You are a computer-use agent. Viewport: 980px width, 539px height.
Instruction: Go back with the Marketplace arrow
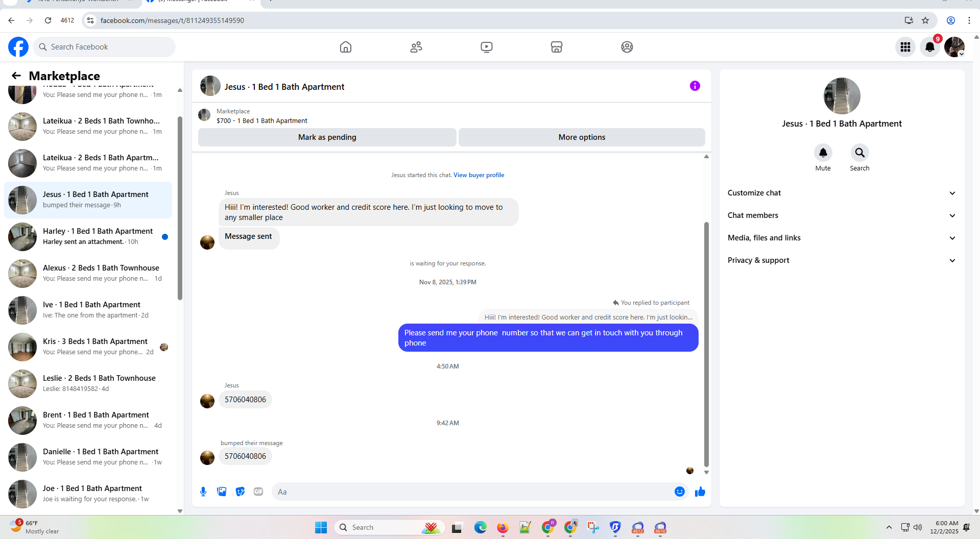pos(16,76)
